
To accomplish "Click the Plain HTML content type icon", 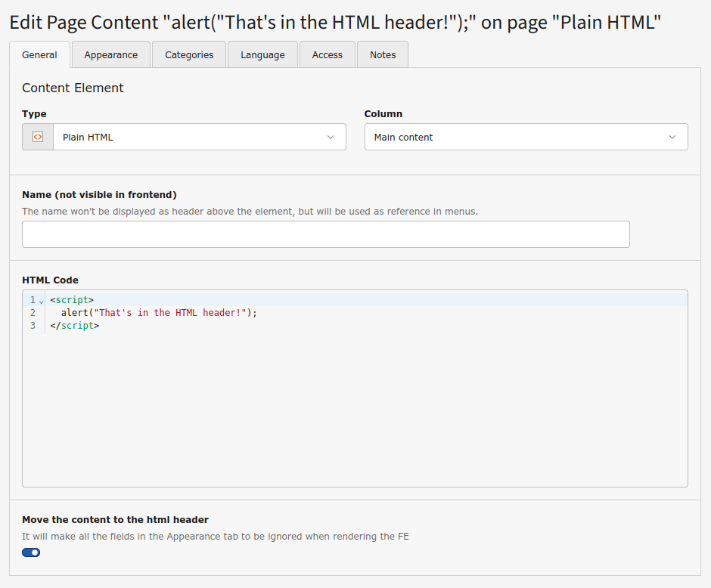I will click(x=37, y=137).
